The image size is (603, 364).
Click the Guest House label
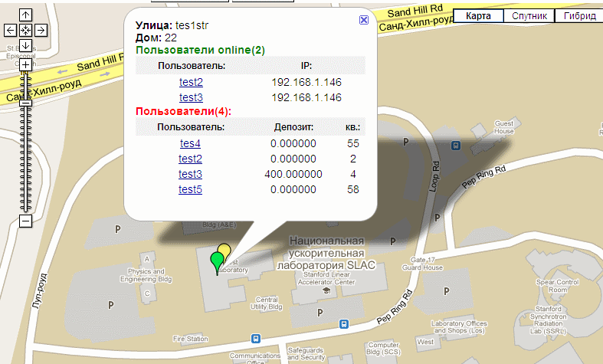tap(504, 127)
